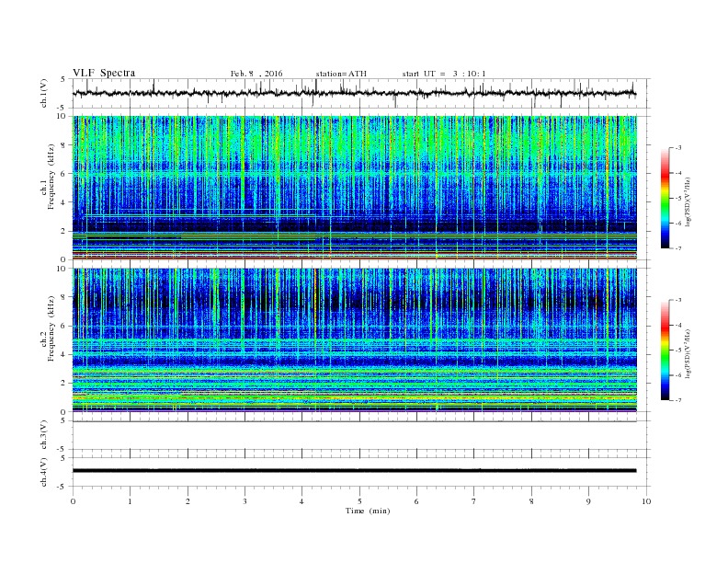Click the ch.1 spectrogram panel

tap(354, 188)
